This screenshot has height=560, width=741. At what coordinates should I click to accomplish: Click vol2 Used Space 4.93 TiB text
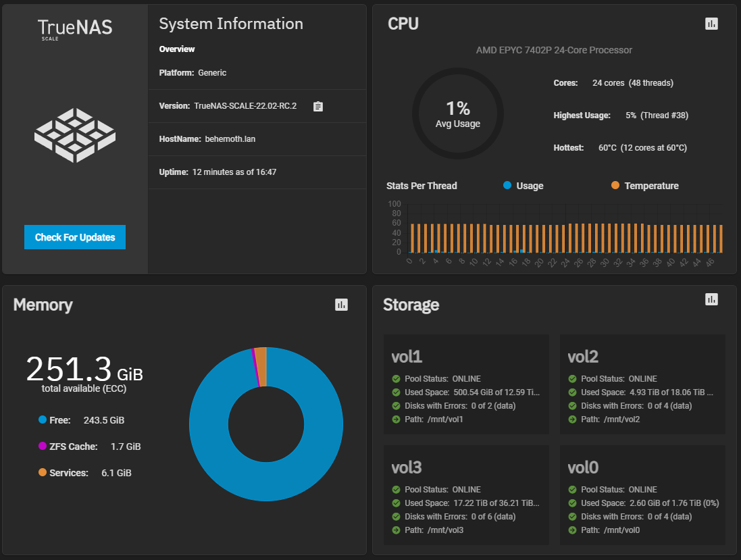coord(671,392)
